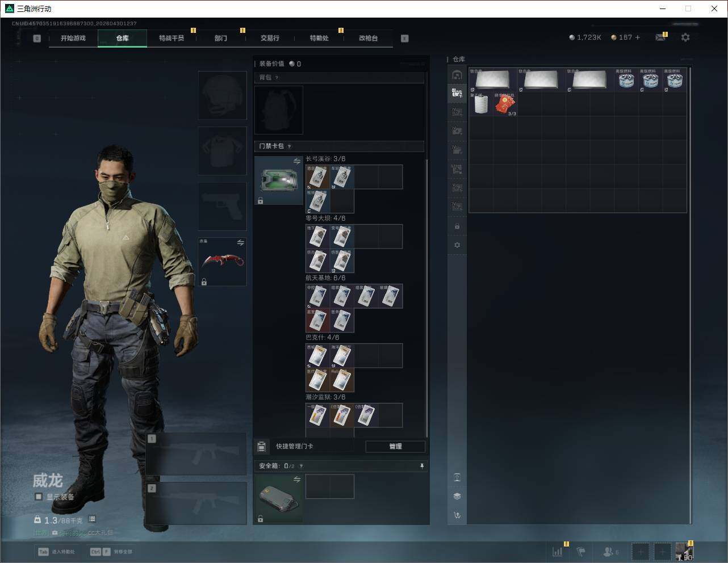
Task: Add premium currency with the plus sign
Action: click(x=637, y=37)
